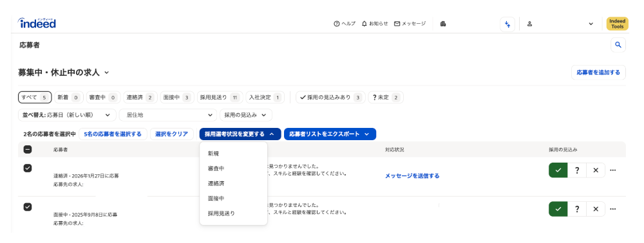Filter by 未定 chip

click(x=386, y=98)
